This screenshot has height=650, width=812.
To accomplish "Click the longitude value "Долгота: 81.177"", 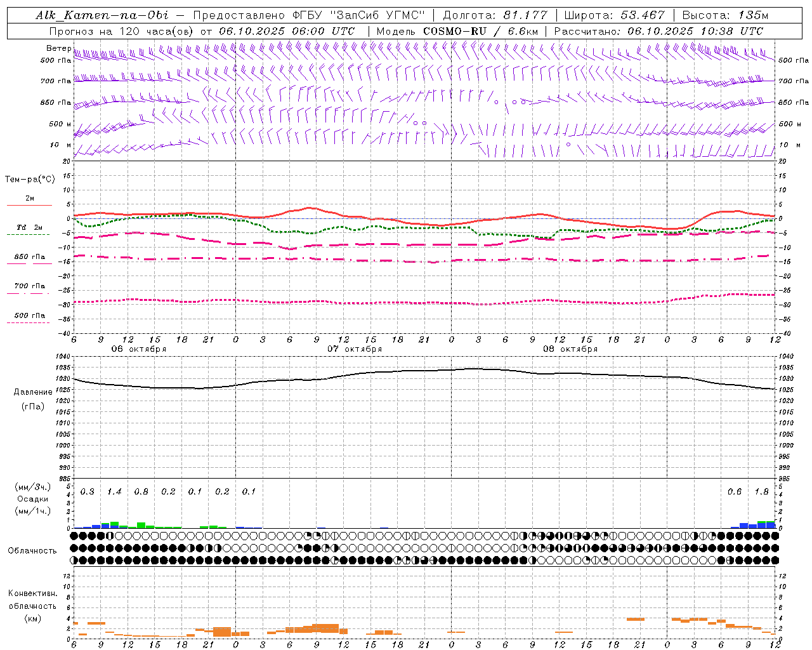I will (495, 15).
